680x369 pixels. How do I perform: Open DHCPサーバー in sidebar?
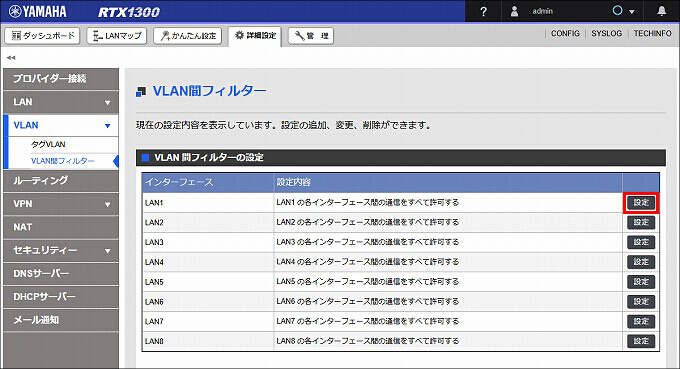coord(61,297)
